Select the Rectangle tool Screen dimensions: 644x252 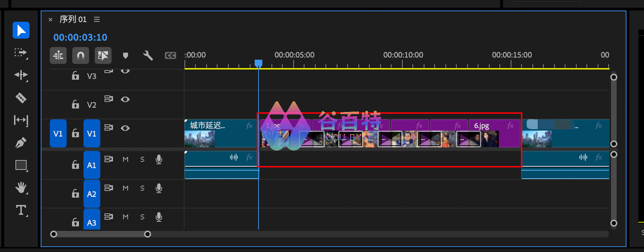(x=21, y=165)
